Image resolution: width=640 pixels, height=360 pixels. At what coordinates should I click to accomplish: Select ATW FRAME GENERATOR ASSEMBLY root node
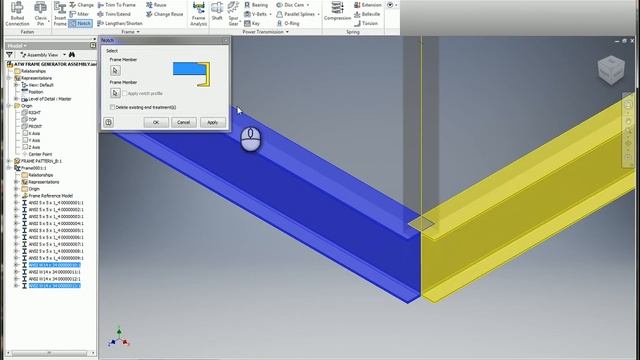click(52, 64)
